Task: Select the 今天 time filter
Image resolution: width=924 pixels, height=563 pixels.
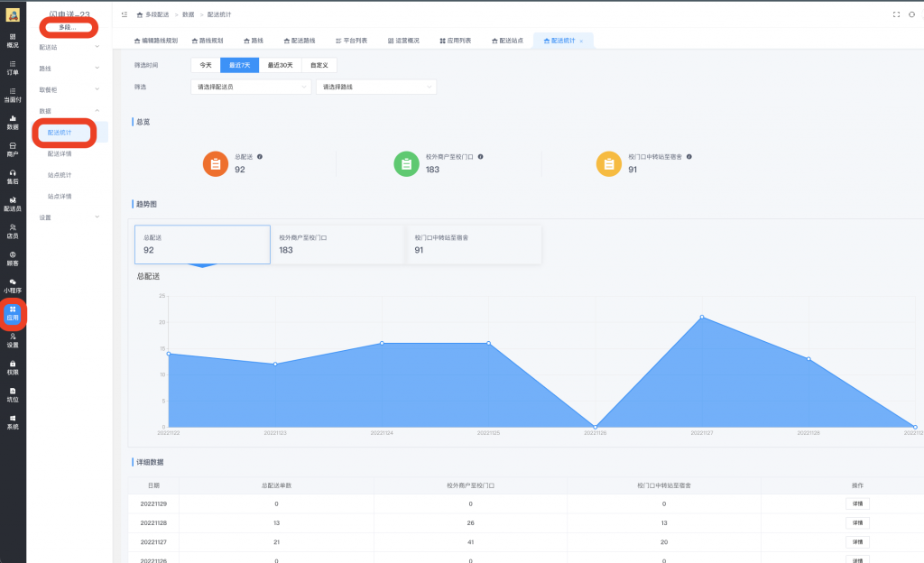Action: 206,65
